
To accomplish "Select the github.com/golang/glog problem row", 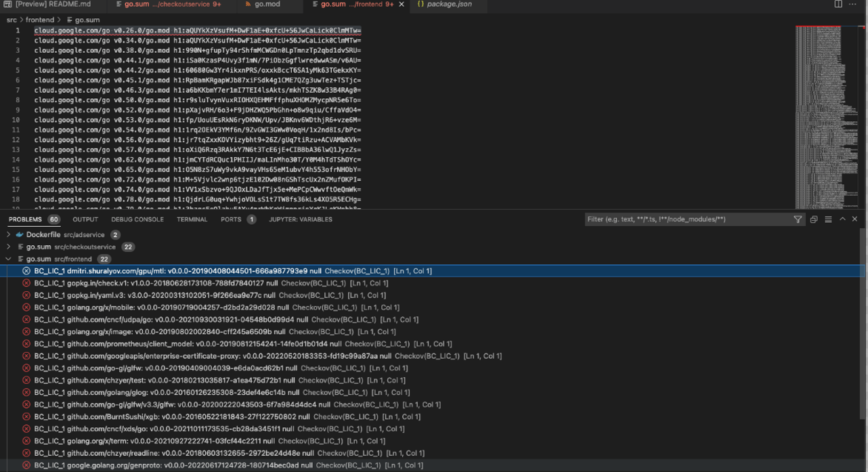I will [433, 392].
